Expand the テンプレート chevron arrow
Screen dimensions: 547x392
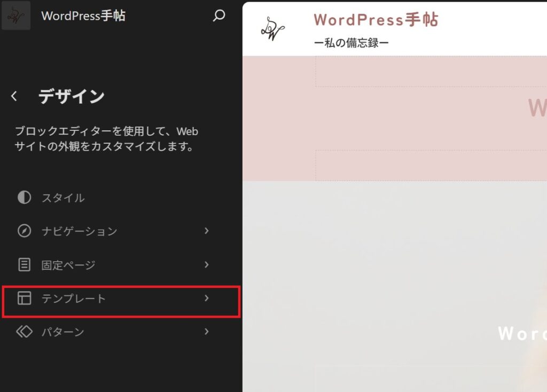click(x=207, y=298)
